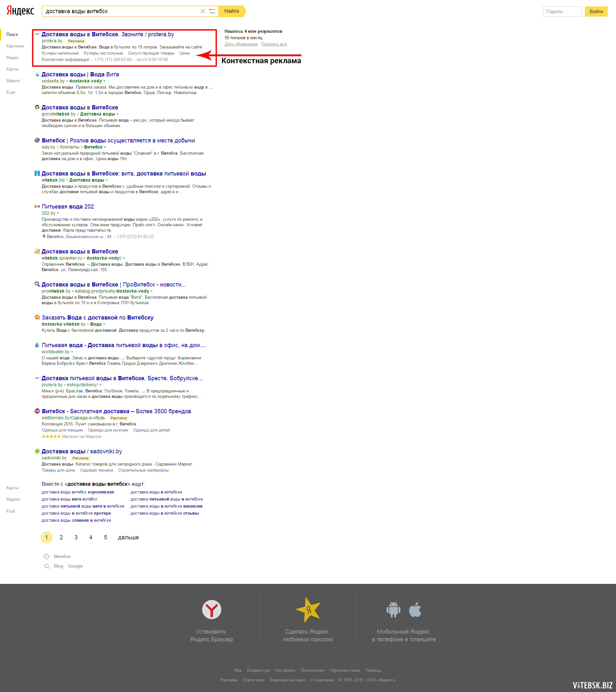Switch to the Картинки tab
The height and width of the screenshot is (692, 616).
(15, 46)
